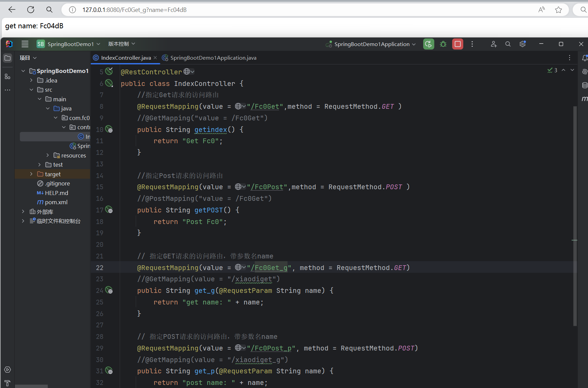This screenshot has height=388, width=588.
Task: Open the code with me user icon
Action: pyautogui.click(x=494, y=44)
